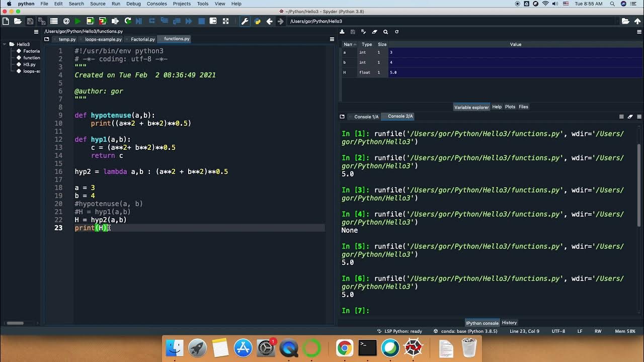Open the PYTHONPATH manager icon

tap(258, 21)
